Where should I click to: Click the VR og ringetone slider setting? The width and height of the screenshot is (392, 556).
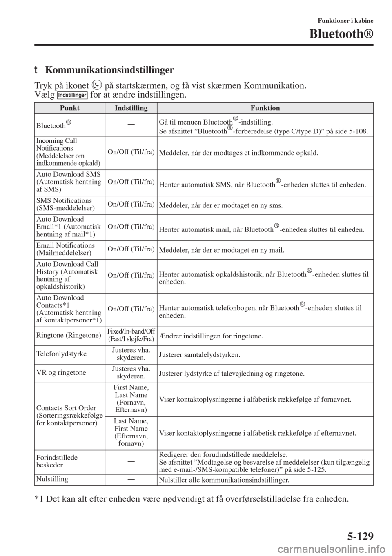131,372
